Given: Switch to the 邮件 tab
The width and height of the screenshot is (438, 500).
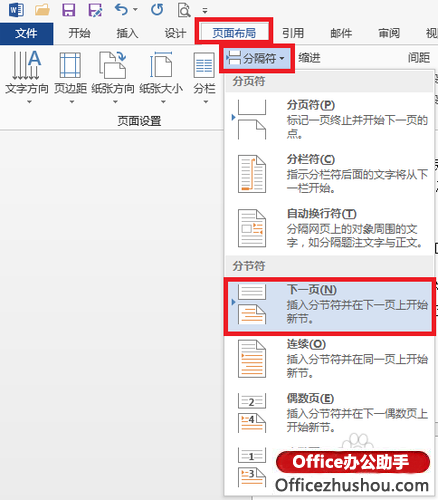Looking at the screenshot, I should click(341, 33).
